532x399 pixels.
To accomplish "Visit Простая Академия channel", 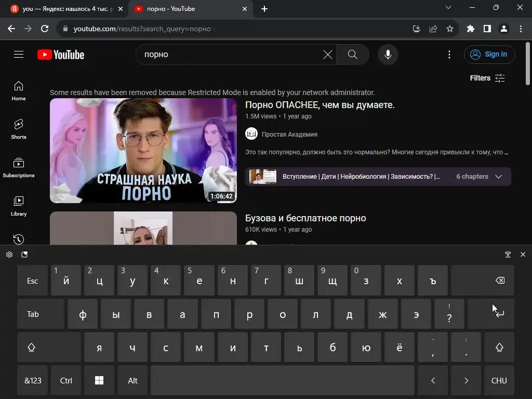I will 289,135.
